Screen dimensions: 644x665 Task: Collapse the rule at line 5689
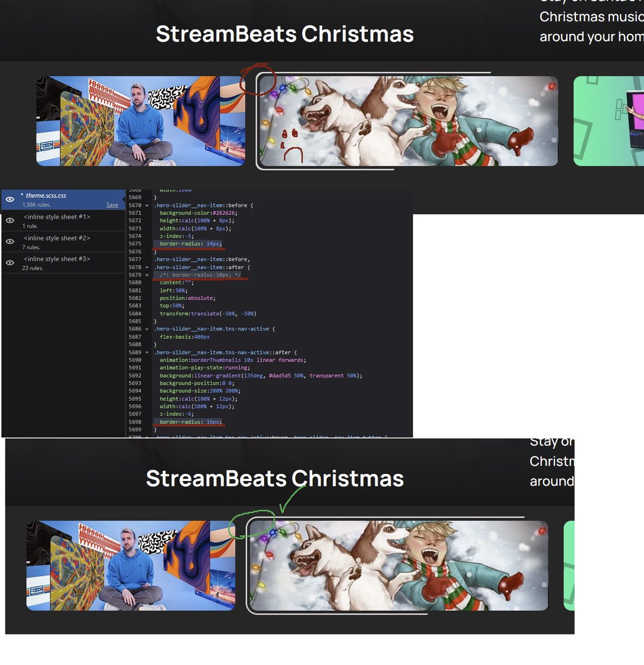coord(147,352)
